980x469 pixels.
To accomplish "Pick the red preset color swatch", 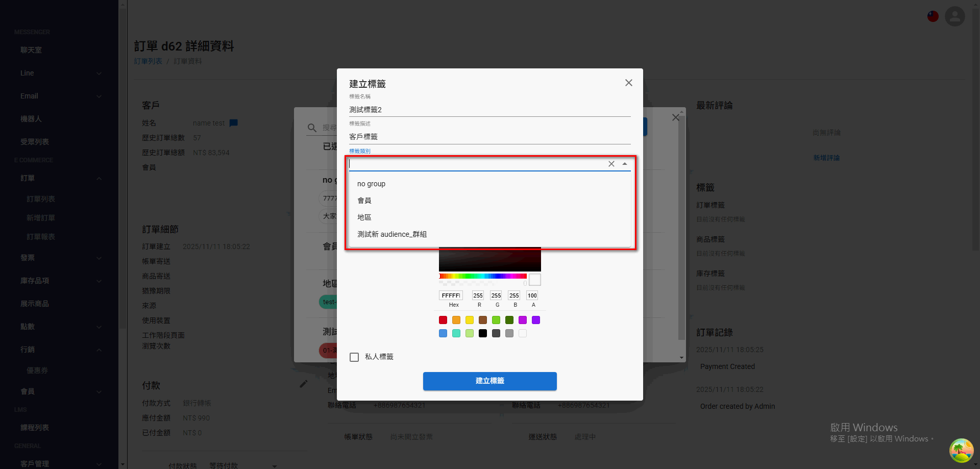I will tap(443, 320).
